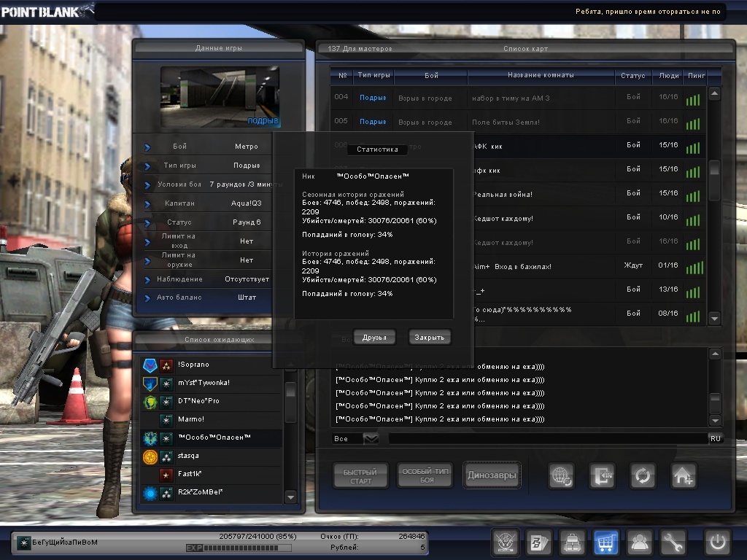Sort by the Тип игры column header
747x560 pixels.
coord(374,75)
